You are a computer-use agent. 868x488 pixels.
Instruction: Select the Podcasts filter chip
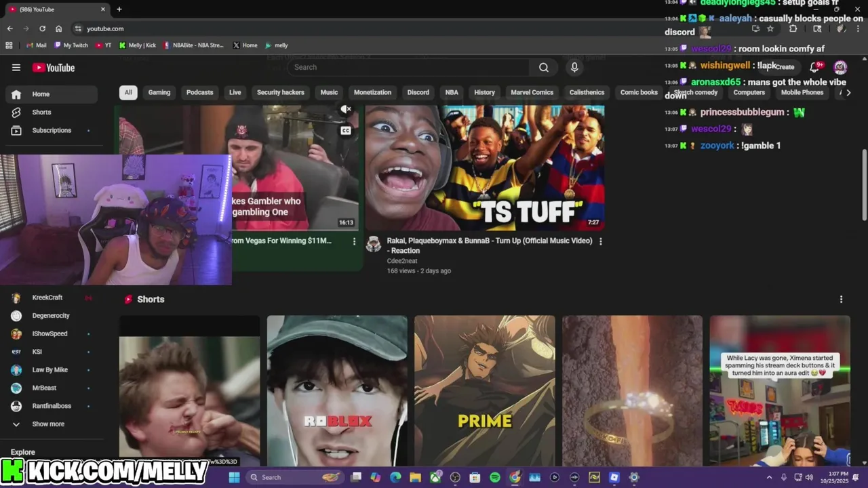click(199, 92)
